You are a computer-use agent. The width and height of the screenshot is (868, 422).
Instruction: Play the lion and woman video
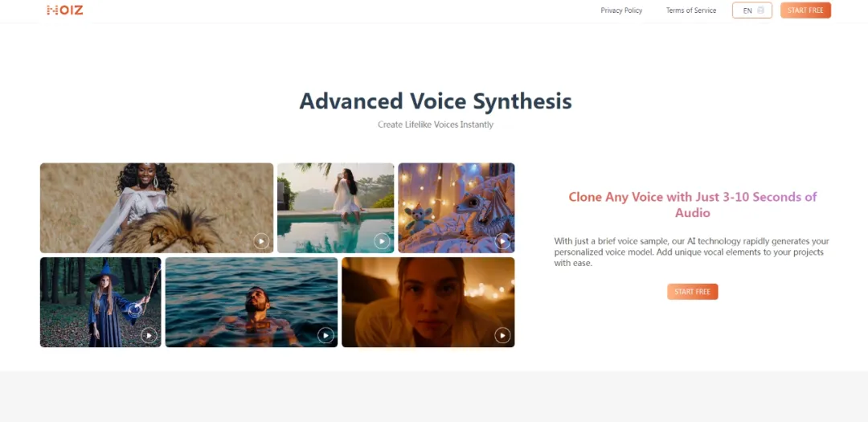[x=261, y=241]
